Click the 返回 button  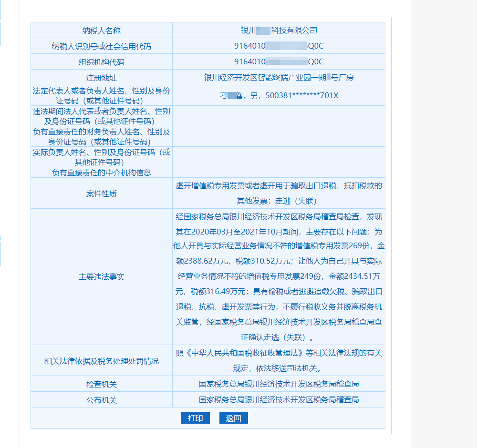coord(233,418)
